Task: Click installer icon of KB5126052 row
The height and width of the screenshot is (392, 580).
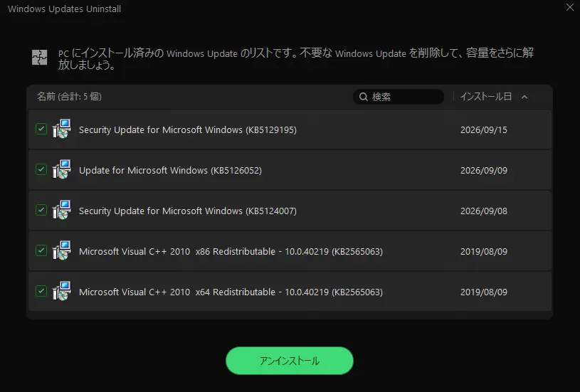Action: click(x=62, y=169)
